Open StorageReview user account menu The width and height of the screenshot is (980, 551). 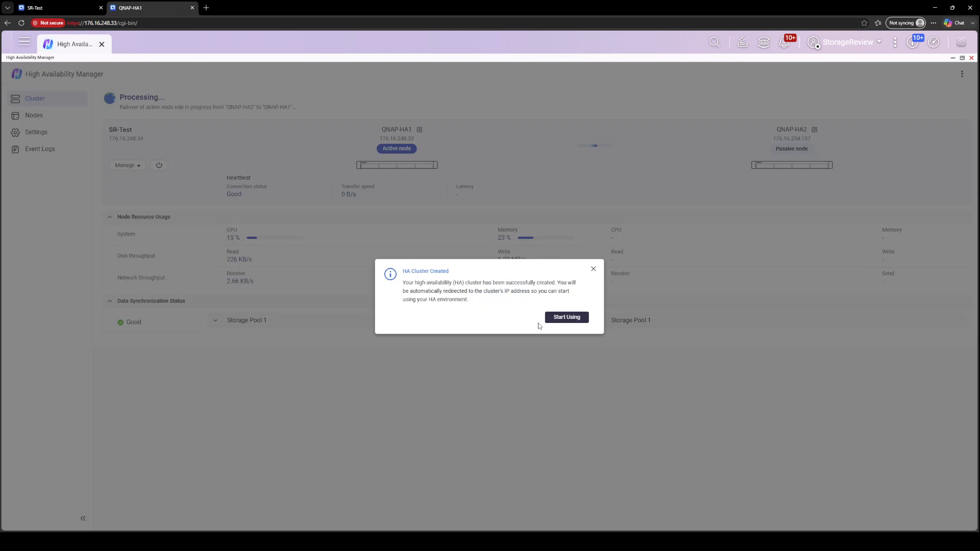click(845, 42)
